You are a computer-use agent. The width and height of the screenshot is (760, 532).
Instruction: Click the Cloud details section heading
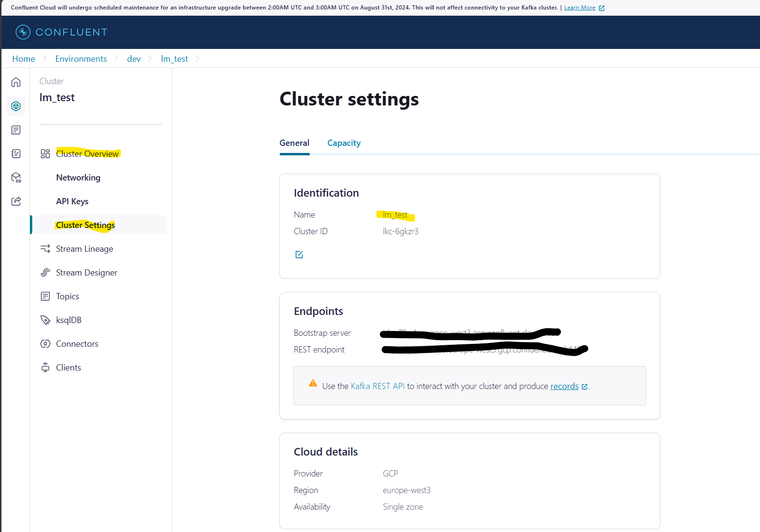click(x=326, y=452)
